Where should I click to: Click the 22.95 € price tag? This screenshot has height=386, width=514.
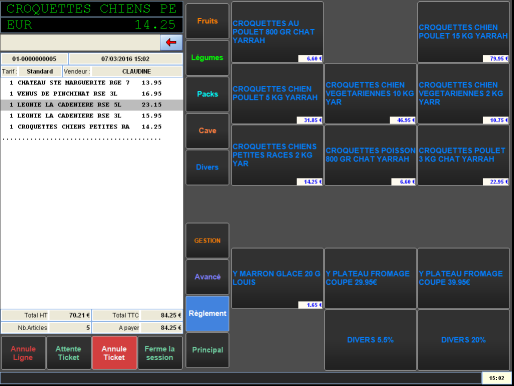click(496, 182)
